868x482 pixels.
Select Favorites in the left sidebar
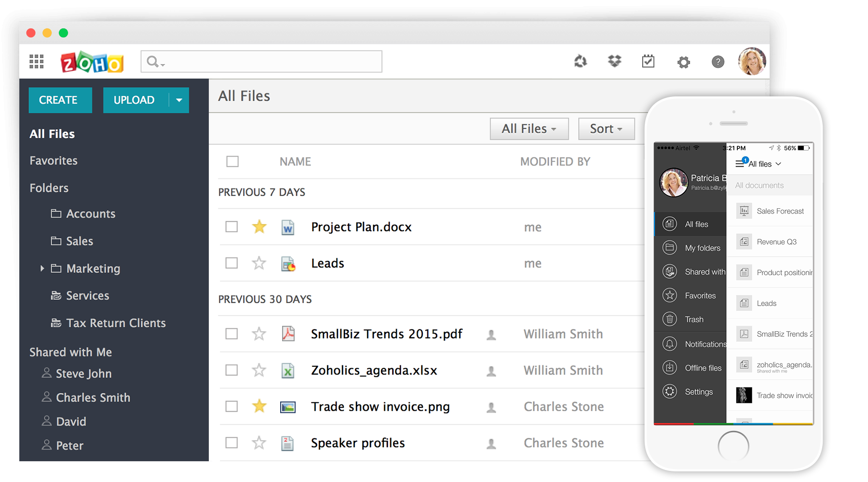(54, 161)
